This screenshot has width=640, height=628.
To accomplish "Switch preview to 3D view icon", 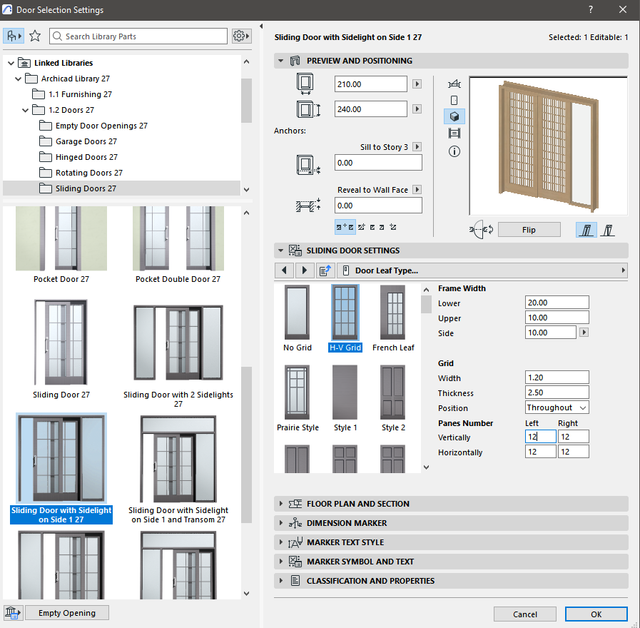I will pyautogui.click(x=456, y=117).
